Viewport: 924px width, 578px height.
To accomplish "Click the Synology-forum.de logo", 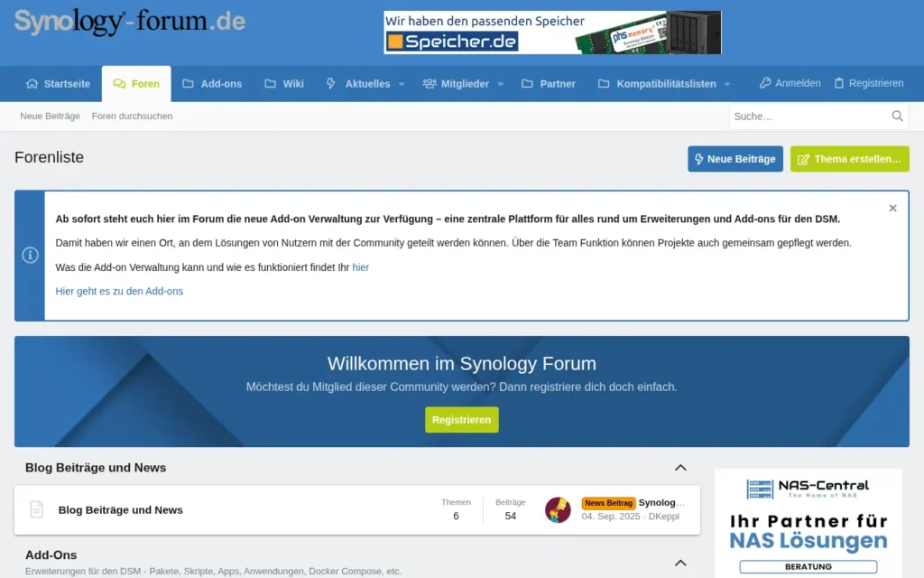I will [130, 22].
